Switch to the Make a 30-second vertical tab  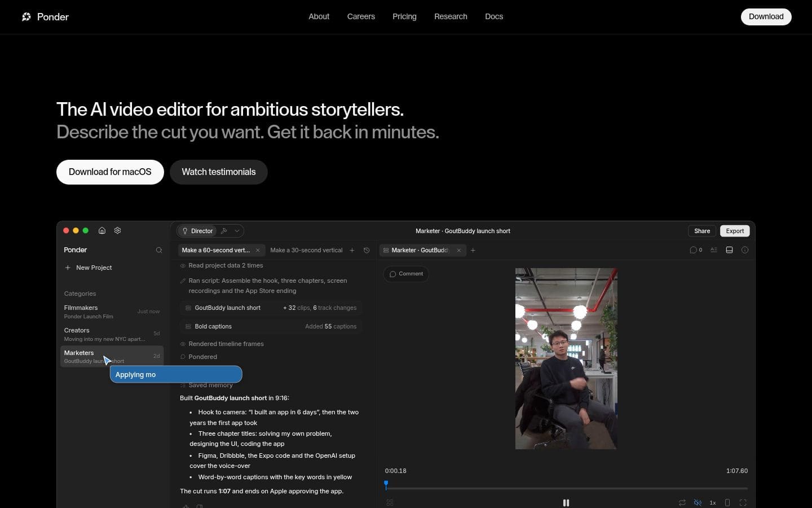(x=306, y=250)
